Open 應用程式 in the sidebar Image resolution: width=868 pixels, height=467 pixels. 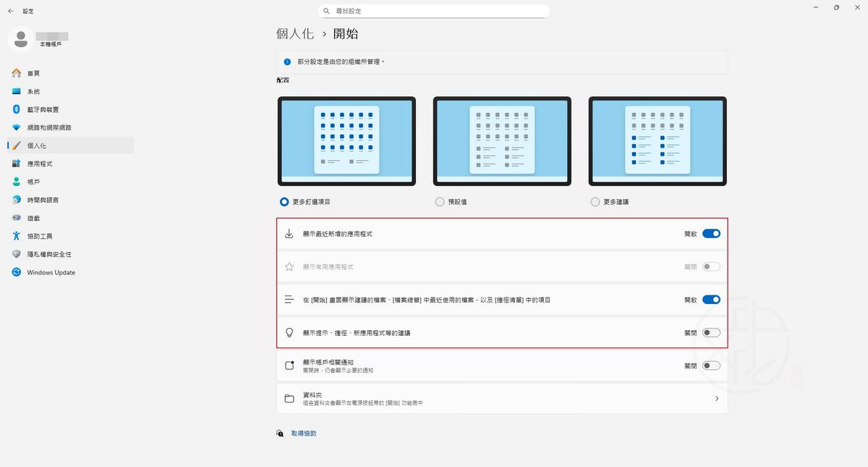(x=40, y=164)
